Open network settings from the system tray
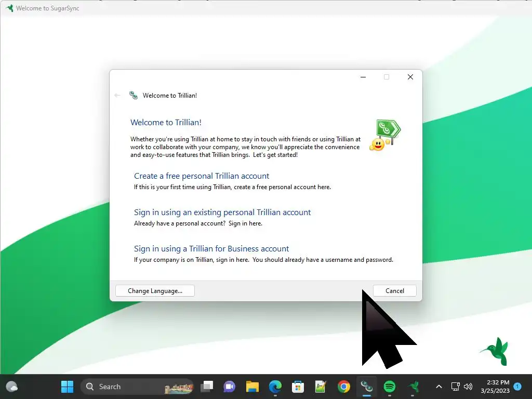Image resolution: width=532 pixels, height=399 pixels. tap(455, 387)
